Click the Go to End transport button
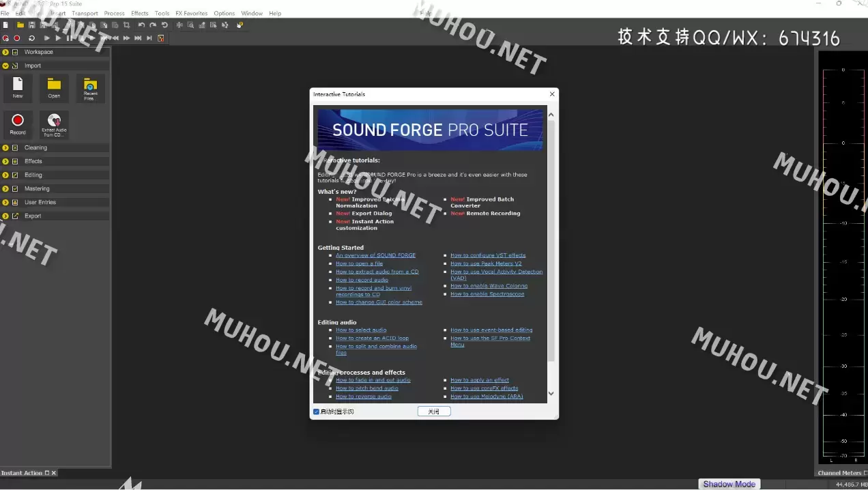Viewport: 868px width, 490px height. tap(149, 38)
